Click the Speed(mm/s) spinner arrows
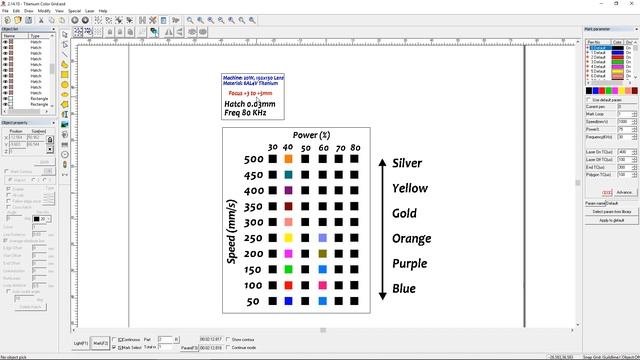This screenshot has height=360, width=640. point(634,122)
